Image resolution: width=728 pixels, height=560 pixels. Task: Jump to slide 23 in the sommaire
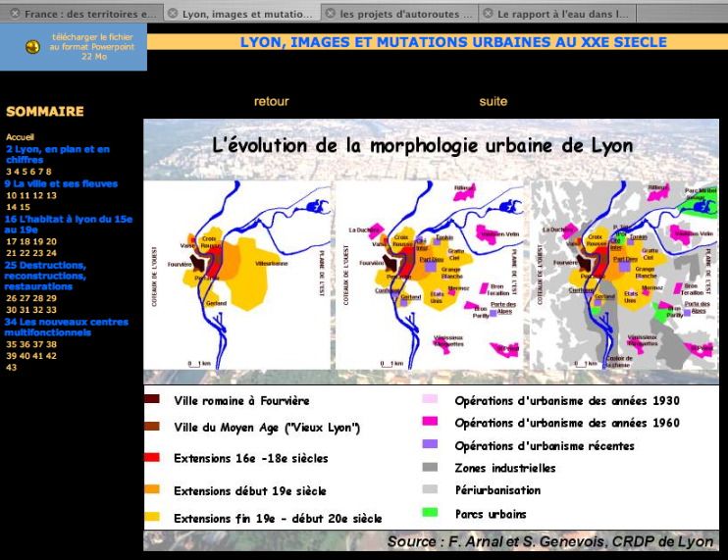37,253
